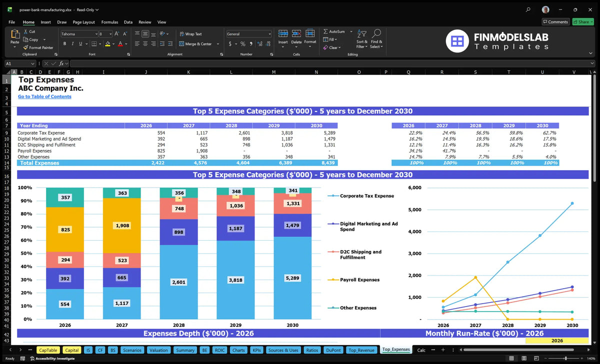
Task: Click the Name Box showing A1
Action: click(x=20, y=63)
